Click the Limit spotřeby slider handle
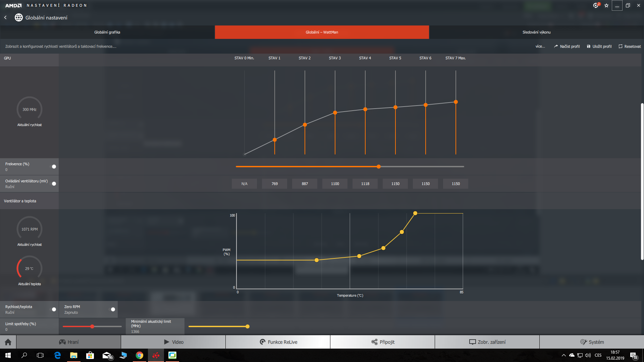 (92, 326)
